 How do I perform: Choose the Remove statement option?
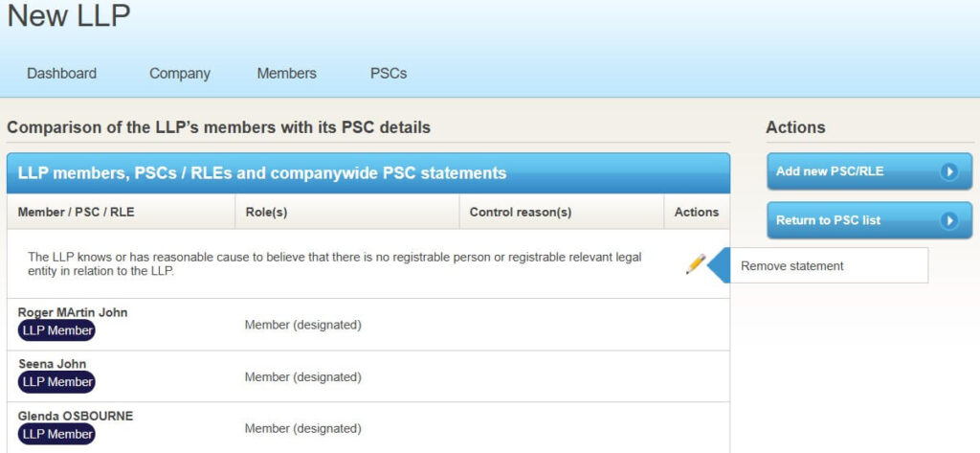coord(792,266)
